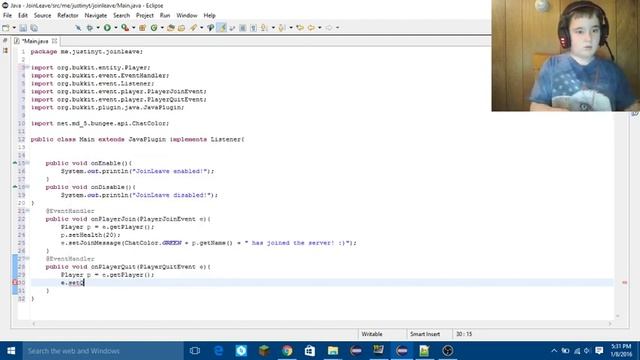Click the New Java Package icon
The image size is (640, 360).
[142, 28]
